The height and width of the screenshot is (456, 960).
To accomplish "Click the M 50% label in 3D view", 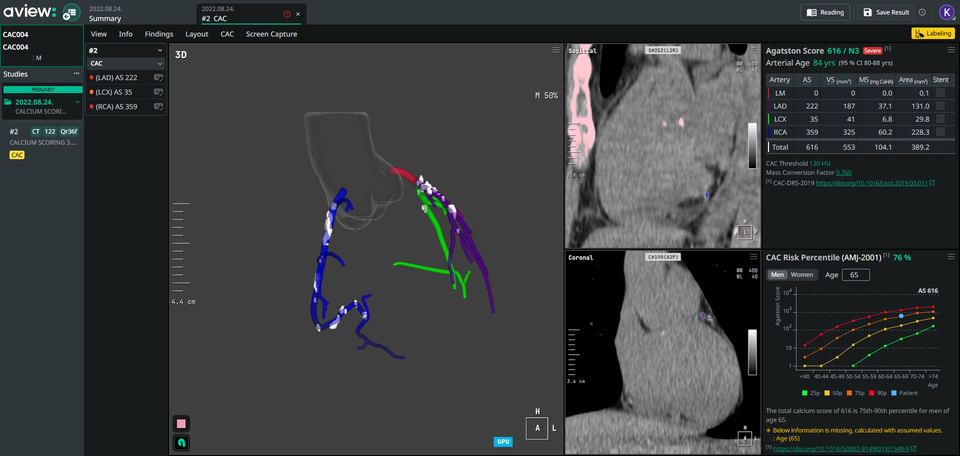I will pyautogui.click(x=546, y=96).
